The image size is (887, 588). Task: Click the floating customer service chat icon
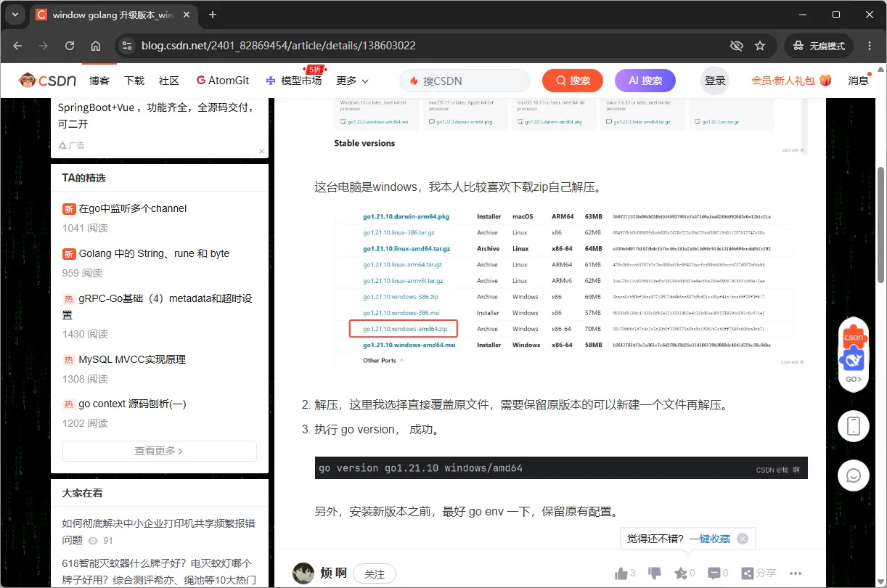pyautogui.click(x=854, y=476)
